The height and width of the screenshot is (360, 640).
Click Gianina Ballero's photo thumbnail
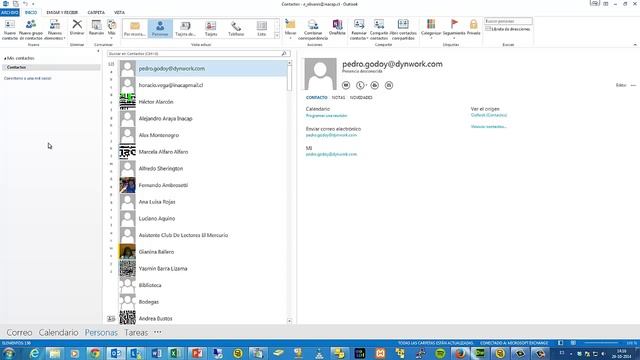(x=127, y=252)
